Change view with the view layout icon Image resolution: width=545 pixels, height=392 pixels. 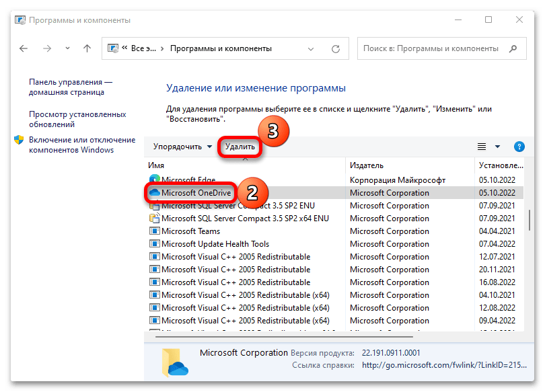tap(482, 147)
